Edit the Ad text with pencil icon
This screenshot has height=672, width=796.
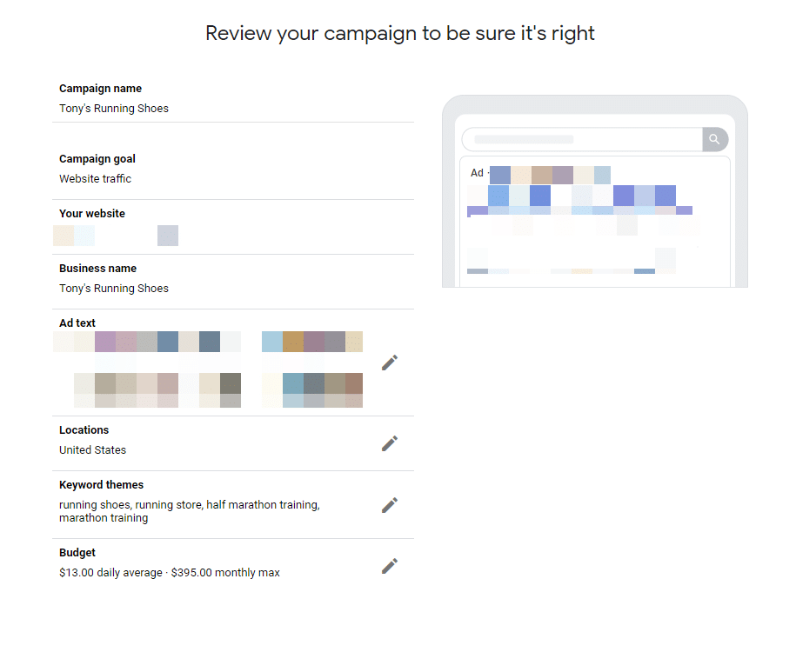click(390, 363)
